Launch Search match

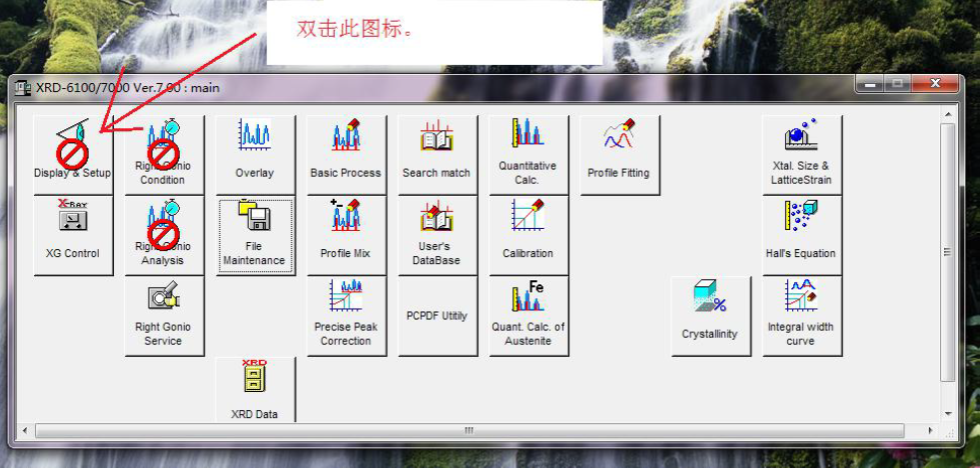point(438,155)
